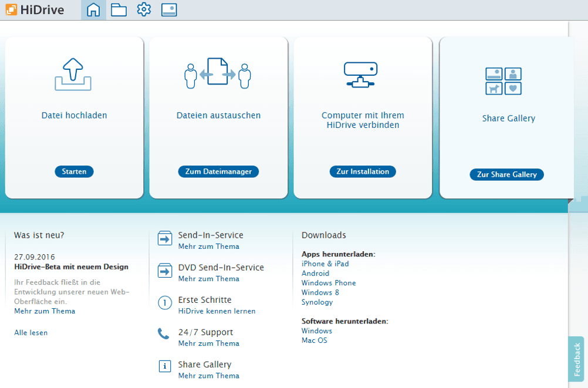Viewport: 588px width, 388px height.
Task: Open the Feedback side tab
Action: tap(576, 359)
